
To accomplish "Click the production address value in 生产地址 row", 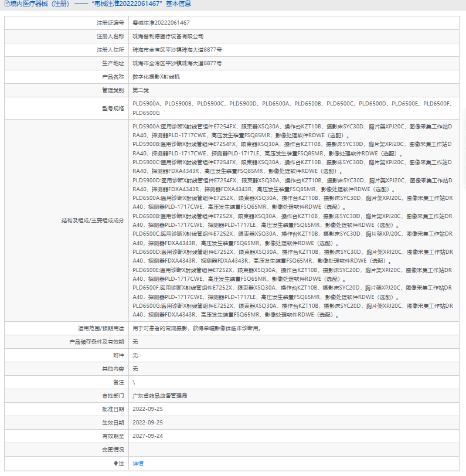I will [x=177, y=63].
